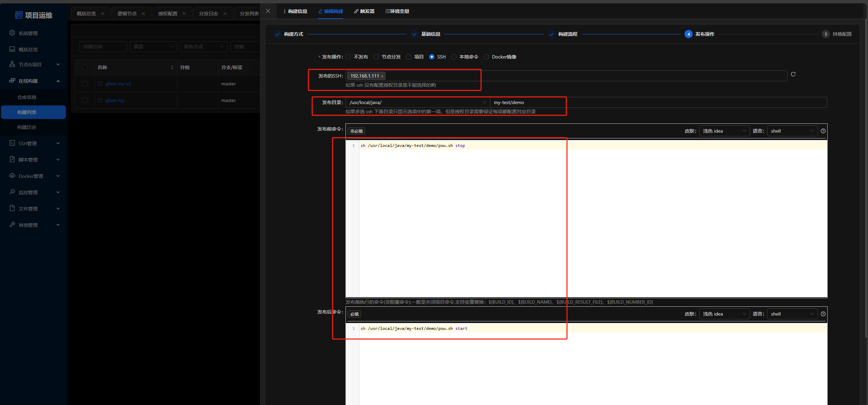The height and width of the screenshot is (405, 868).
Task: Select the Docker镜像 publish radio option
Action: pyautogui.click(x=486, y=57)
